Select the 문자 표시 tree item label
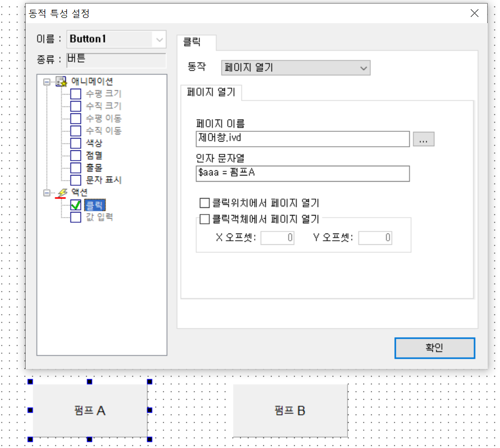Image resolution: width=500 pixels, height=448 pixels. pyautogui.click(x=104, y=180)
